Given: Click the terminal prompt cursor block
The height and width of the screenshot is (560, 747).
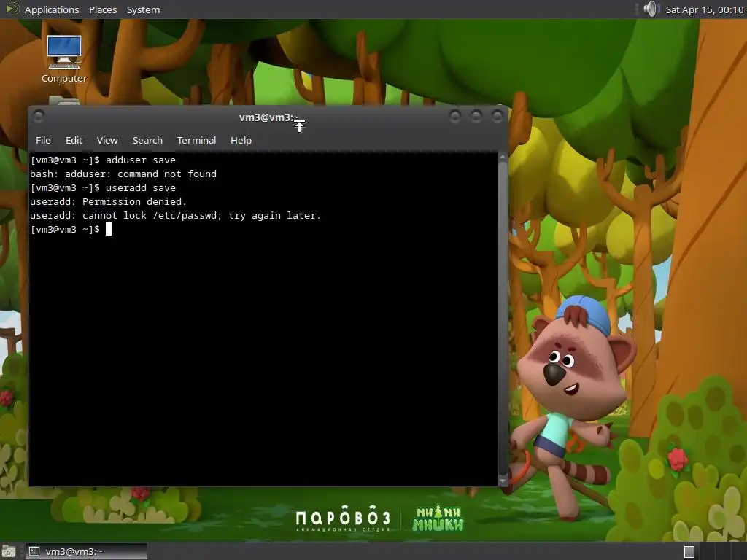Looking at the screenshot, I should click(x=109, y=229).
